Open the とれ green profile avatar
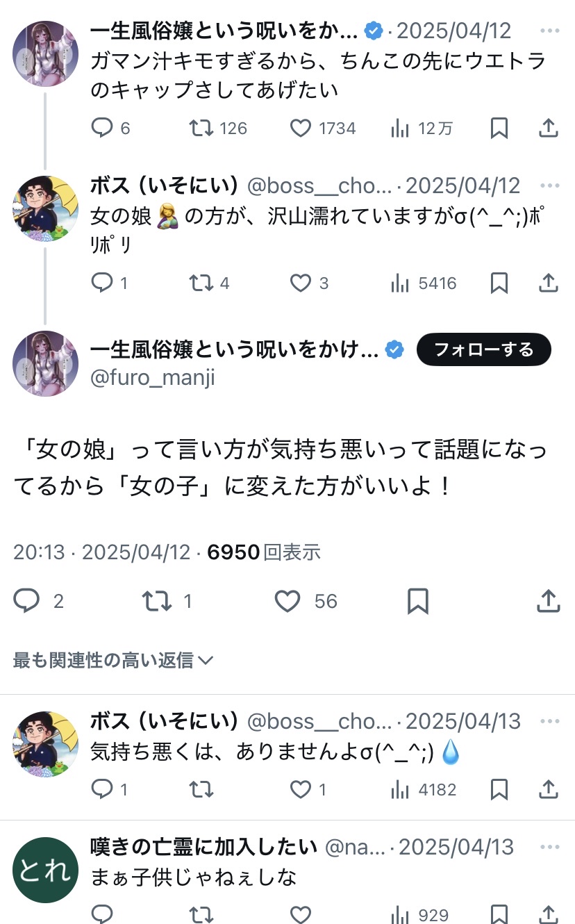The height and width of the screenshot is (924, 575). (45, 871)
